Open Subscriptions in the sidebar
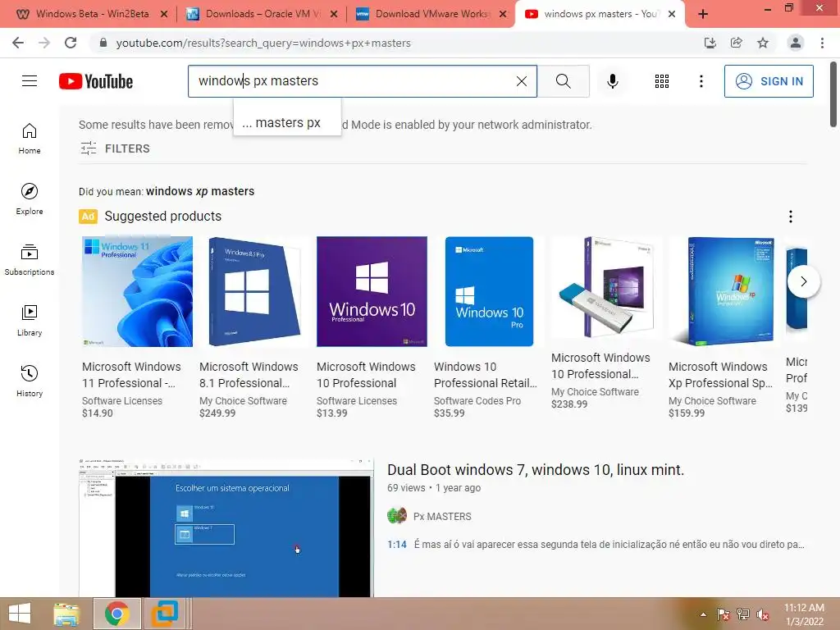 tap(30, 259)
